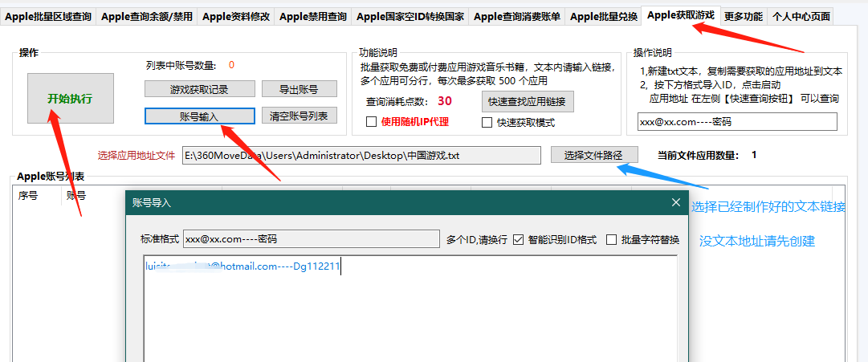868x362 pixels.
Task: Close the 账号导入 dialog
Action: click(x=676, y=202)
